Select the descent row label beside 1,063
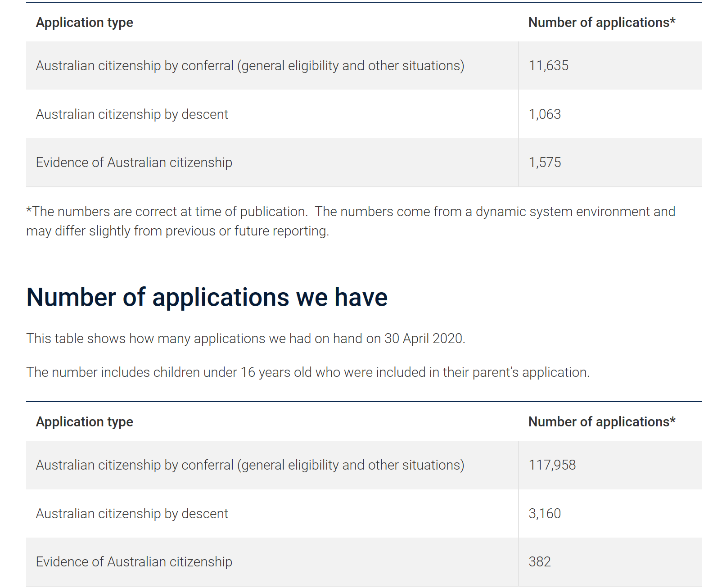The image size is (722, 588). coord(132,114)
